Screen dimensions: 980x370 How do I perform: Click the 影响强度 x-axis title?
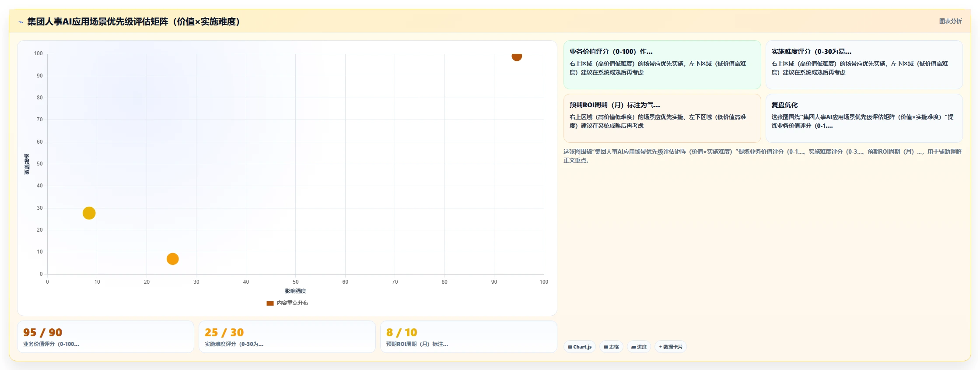(x=295, y=291)
